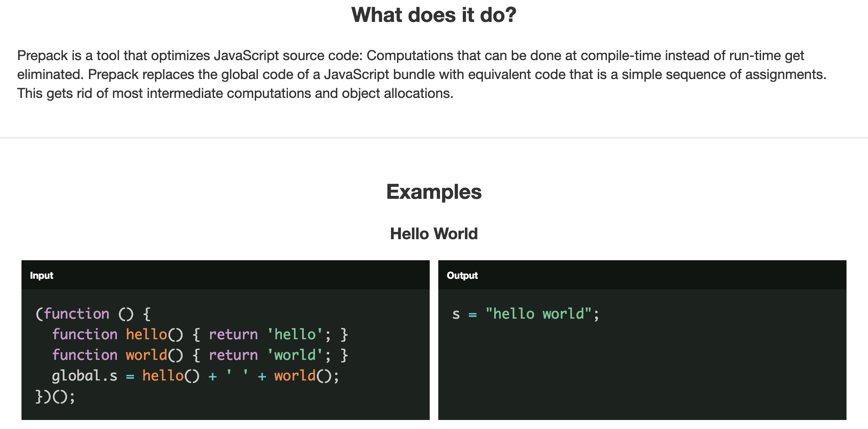Click the '})();' closing code line

point(55,396)
